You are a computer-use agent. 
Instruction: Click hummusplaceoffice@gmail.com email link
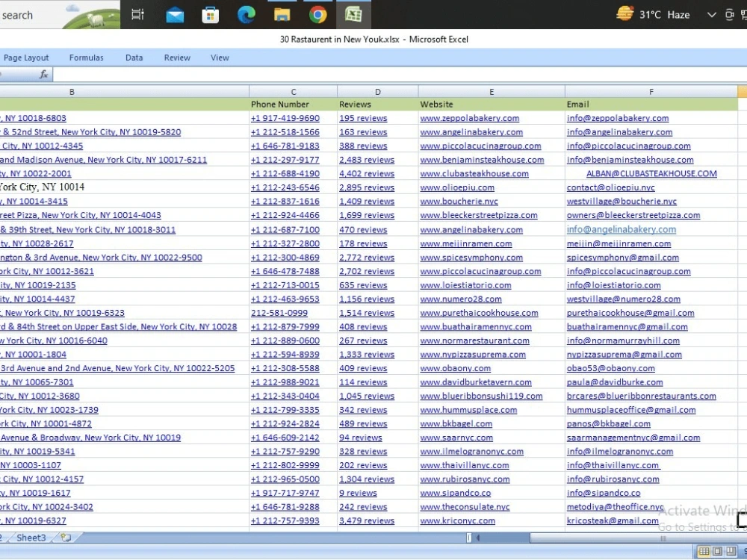(x=630, y=410)
